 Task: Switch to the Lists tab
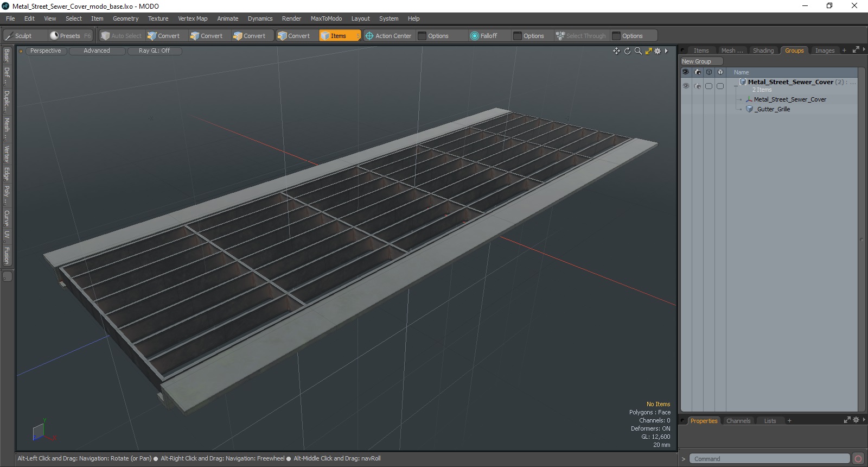(x=770, y=421)
